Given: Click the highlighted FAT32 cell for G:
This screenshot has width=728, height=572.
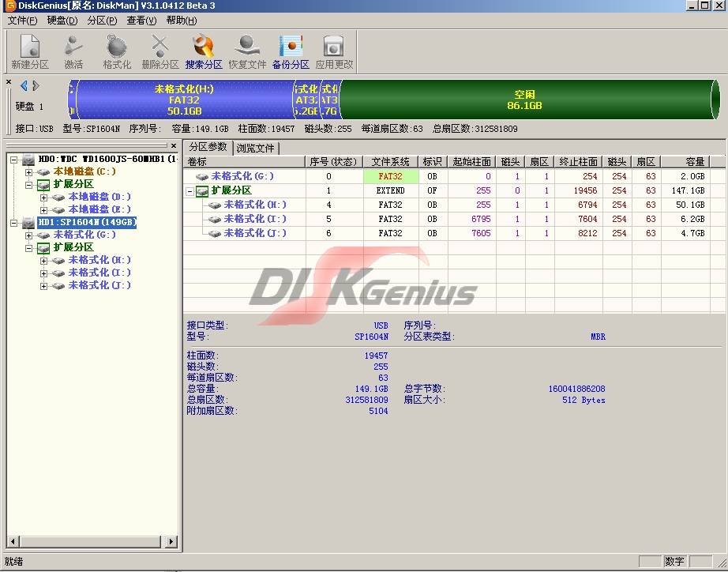Looking at the screenshot, I should tap(391, 176).
